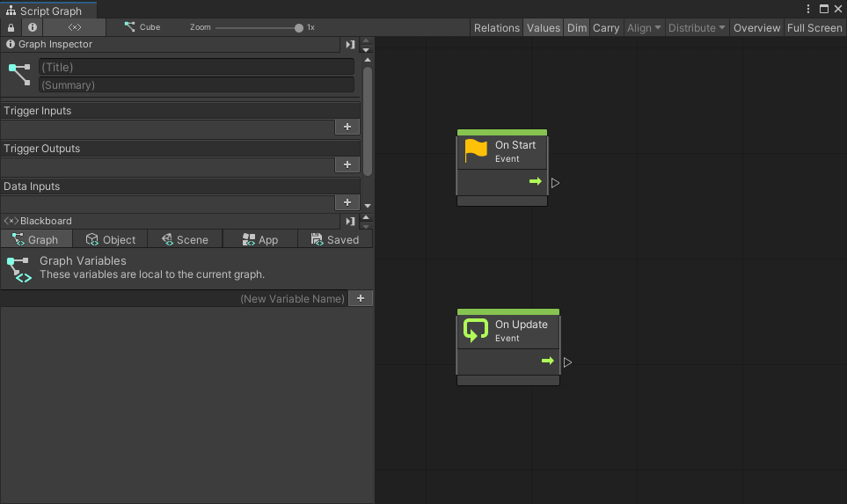Viewport: 847px width, 504px height.
Task: Switch to the Object variables tab
Action: 111,239
